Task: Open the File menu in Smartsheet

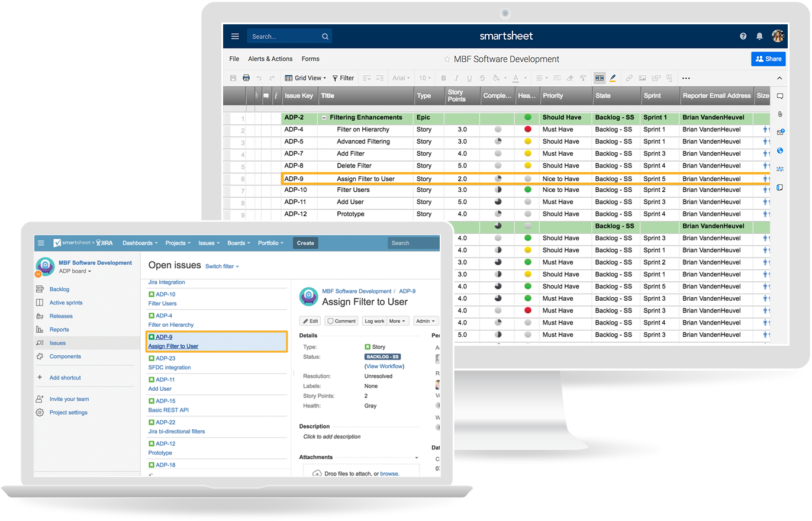Action: point(234,59)
